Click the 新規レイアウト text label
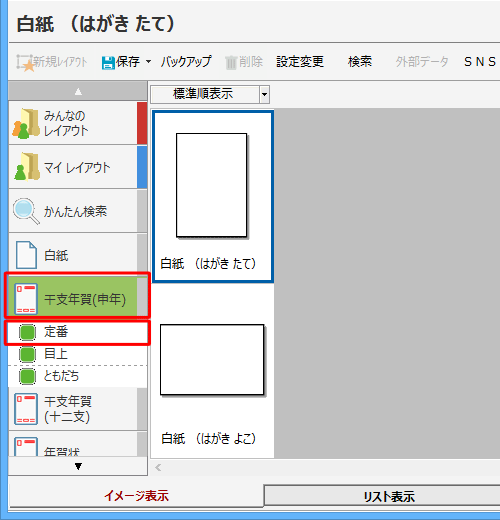 [60, 62]
